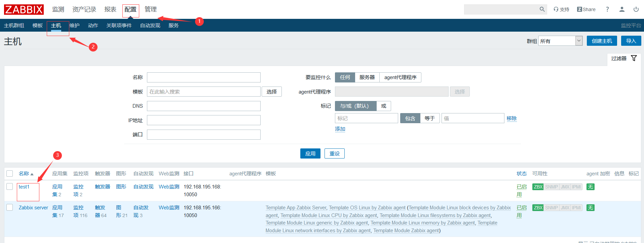Click encryption badge 无 for Zabbix server
The height and width of the screenshot is (243, 644).
pos(591,208)
